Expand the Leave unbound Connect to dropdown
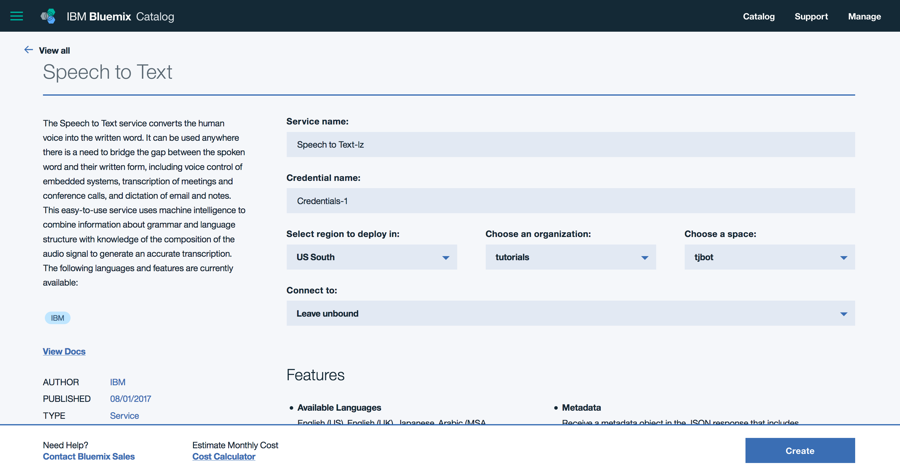 coord(571,313)
